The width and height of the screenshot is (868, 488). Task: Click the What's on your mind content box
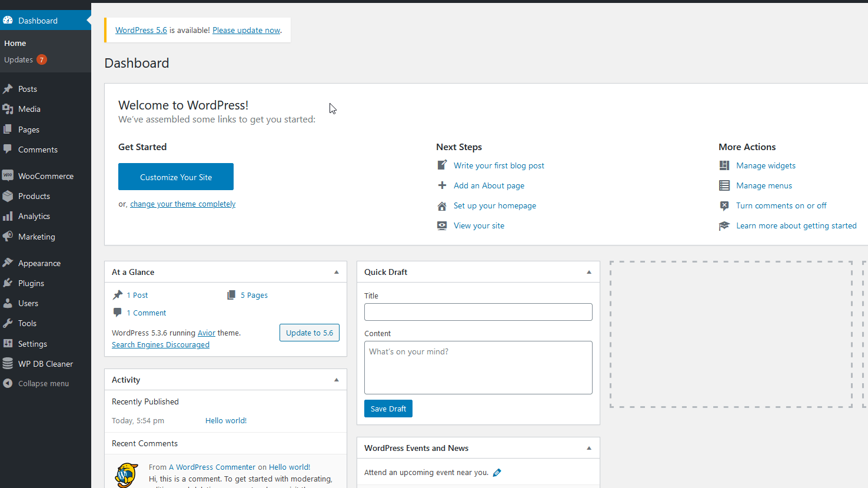point(478,367)
